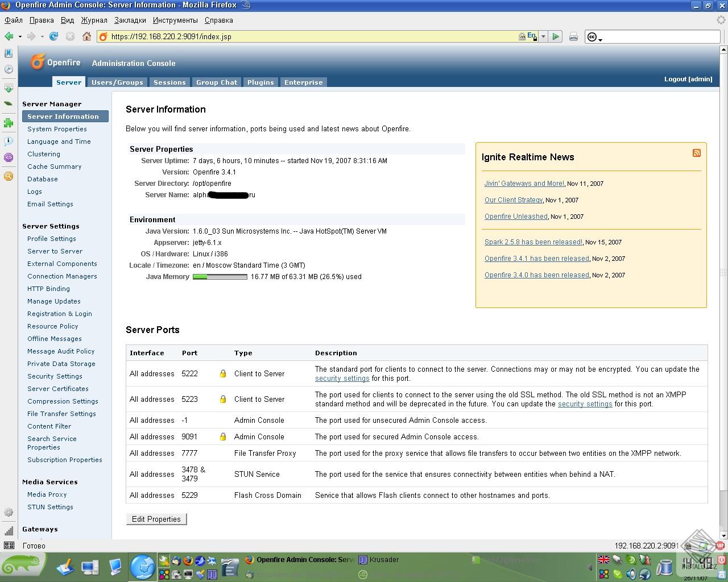This screenshot has width=728, height=582.
Task: Click the purple code-view sidebar icon
Action: (x=9, y=157)
